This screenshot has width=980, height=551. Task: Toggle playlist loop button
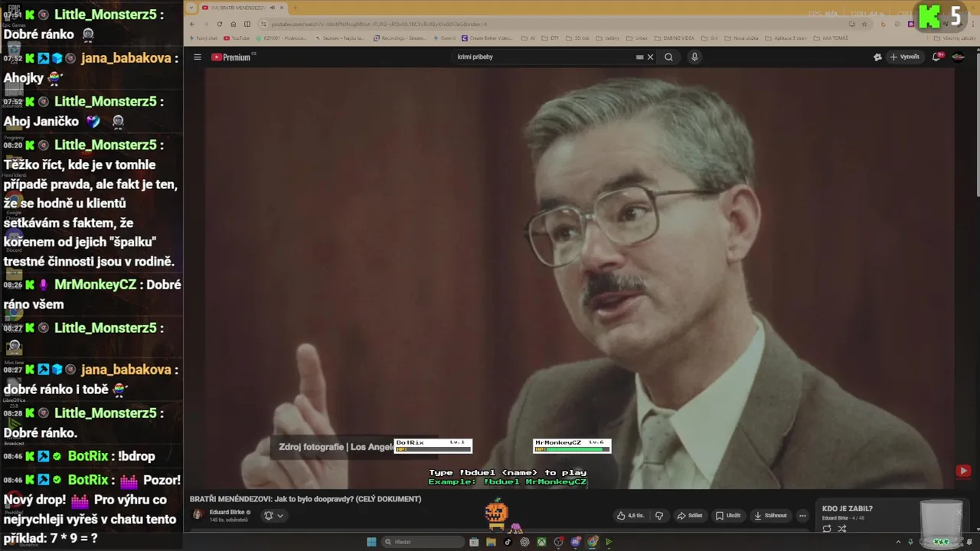[827, 529]
